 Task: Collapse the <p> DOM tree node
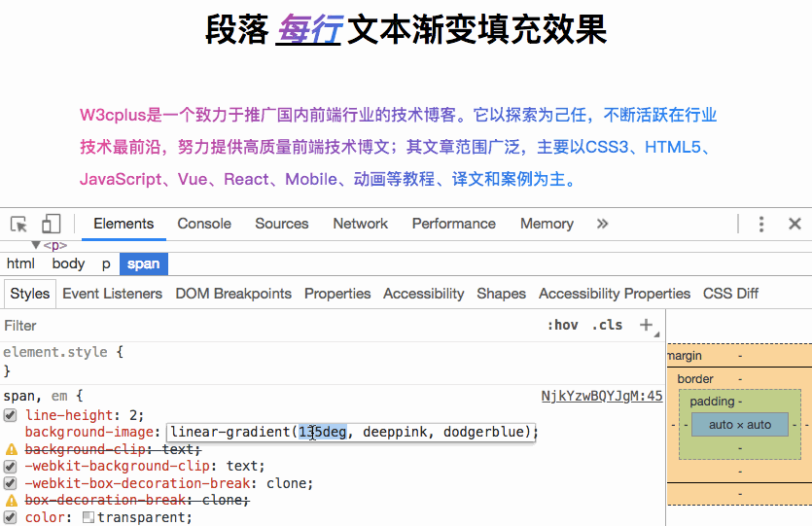[x=36, y=245]
